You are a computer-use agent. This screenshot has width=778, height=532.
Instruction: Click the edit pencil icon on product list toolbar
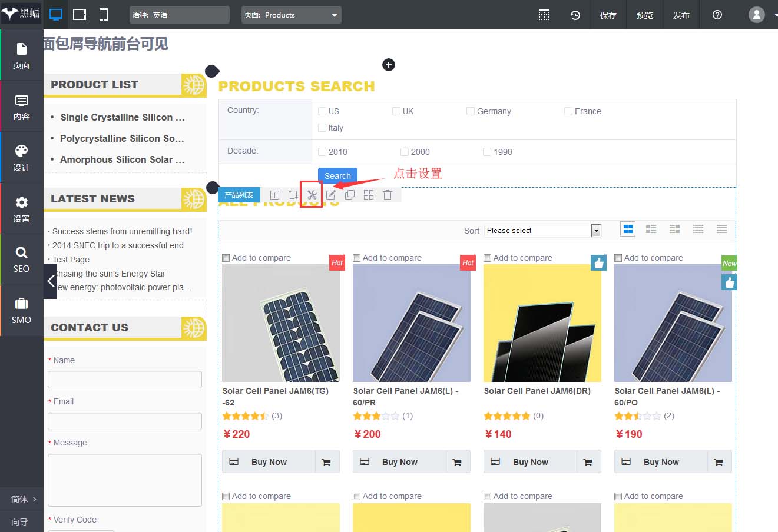pyautogui.click(x=330, y=194)
